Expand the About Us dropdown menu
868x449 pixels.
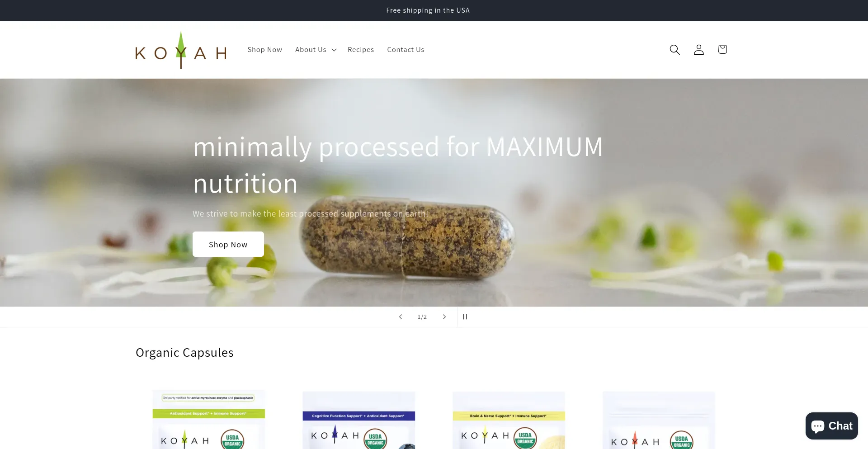[316, 50]
